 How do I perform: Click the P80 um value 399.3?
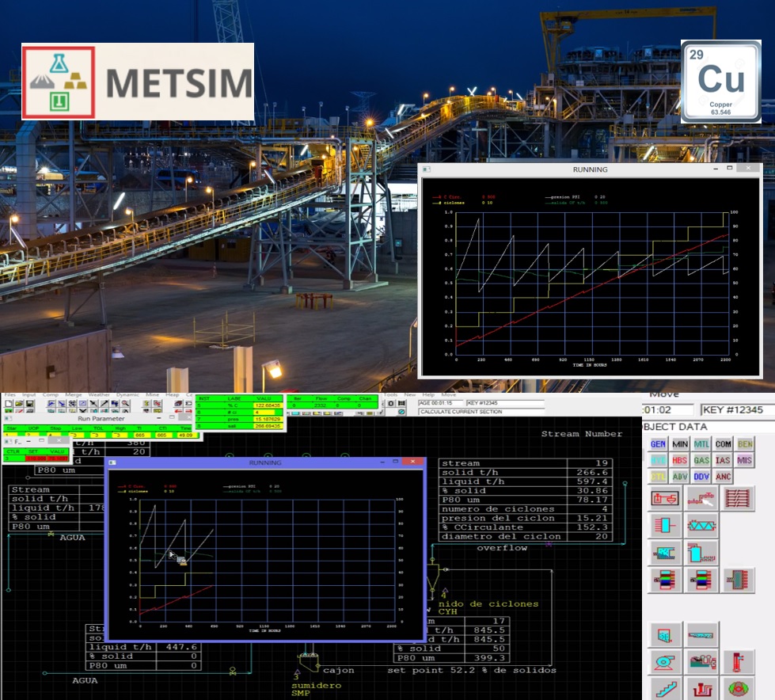tap(489, 657)
